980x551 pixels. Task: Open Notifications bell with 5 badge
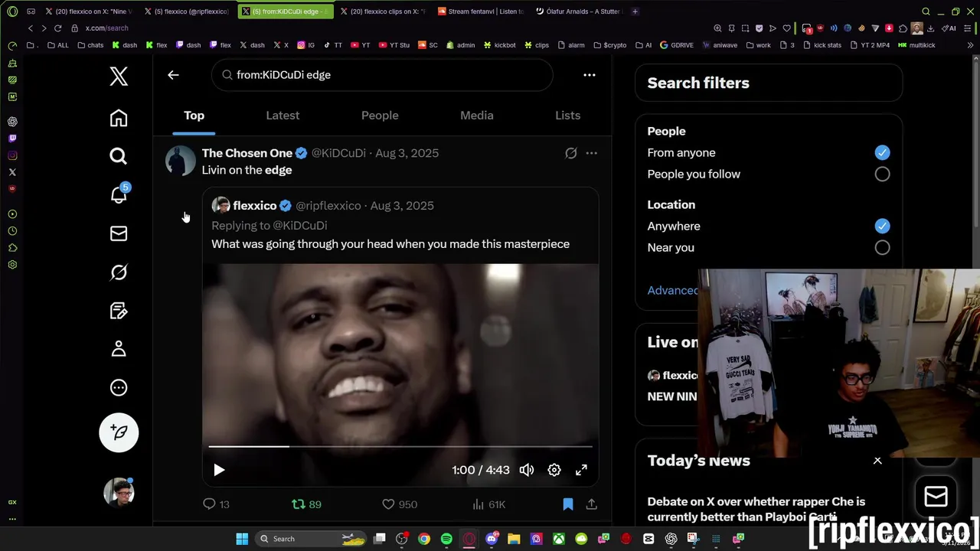tap(119, 194)
